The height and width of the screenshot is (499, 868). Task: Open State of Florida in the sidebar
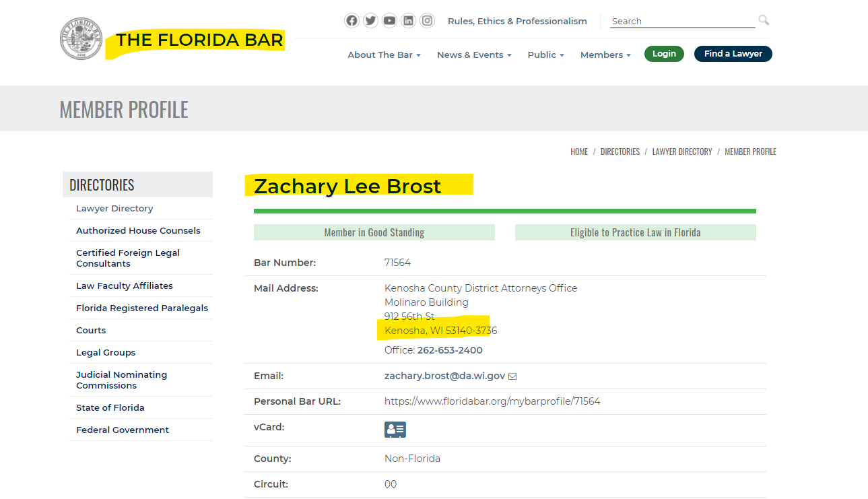click(110, 407)
